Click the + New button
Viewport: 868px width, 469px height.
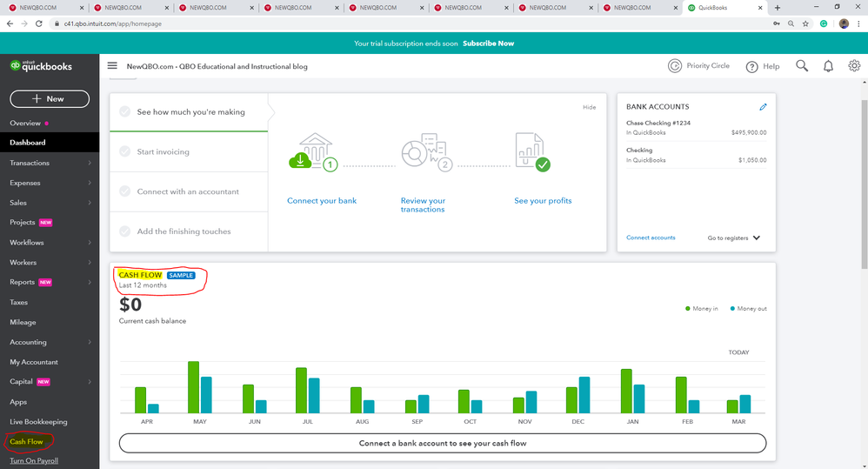50,98
